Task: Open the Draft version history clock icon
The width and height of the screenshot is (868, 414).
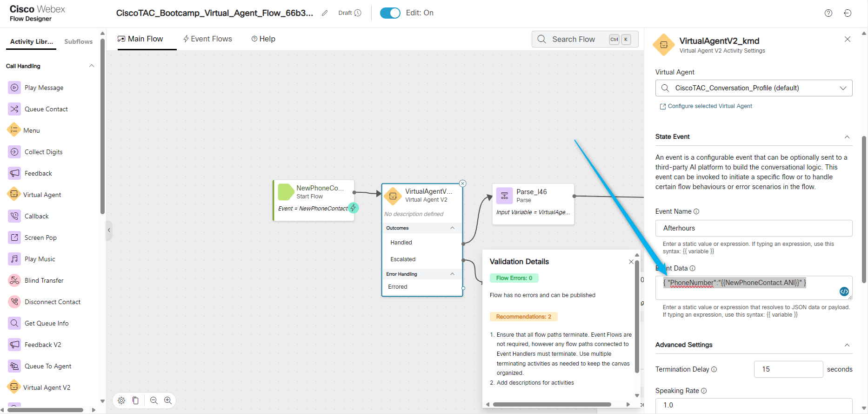Action: coord(358,13)
